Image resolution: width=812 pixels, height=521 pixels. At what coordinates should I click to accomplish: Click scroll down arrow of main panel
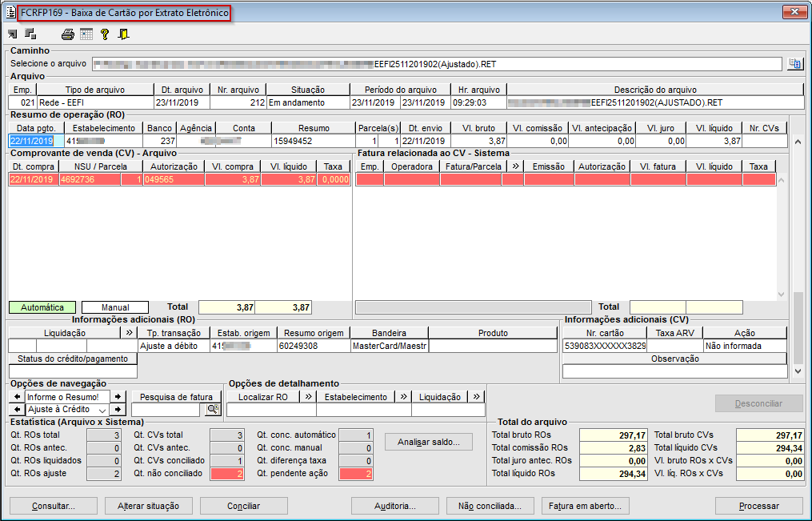[798, 371]
